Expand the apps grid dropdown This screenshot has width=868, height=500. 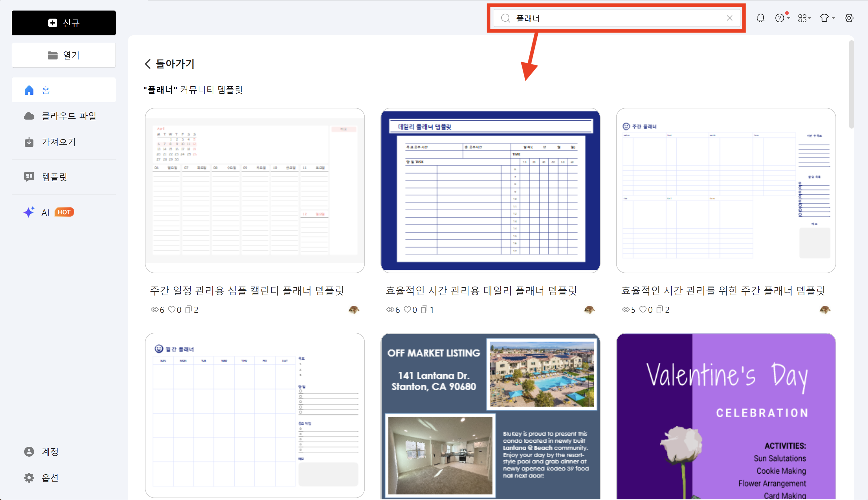click(804, 18)
